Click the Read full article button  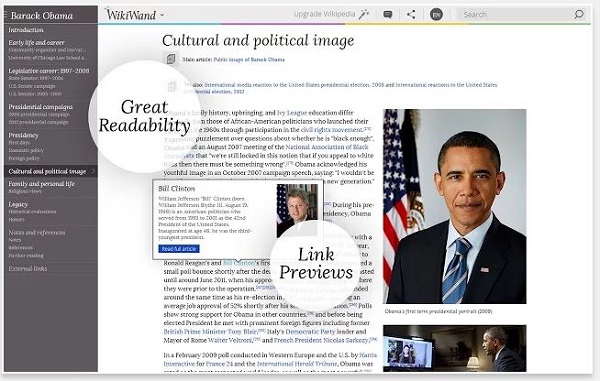[179, 249]
